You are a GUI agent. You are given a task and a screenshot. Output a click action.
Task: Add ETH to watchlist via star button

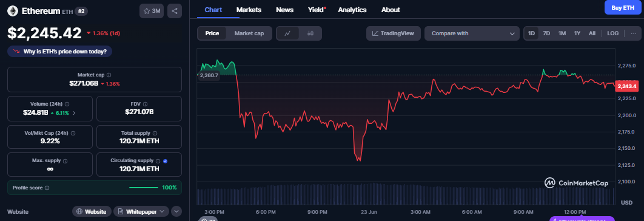tap(152, 11)
